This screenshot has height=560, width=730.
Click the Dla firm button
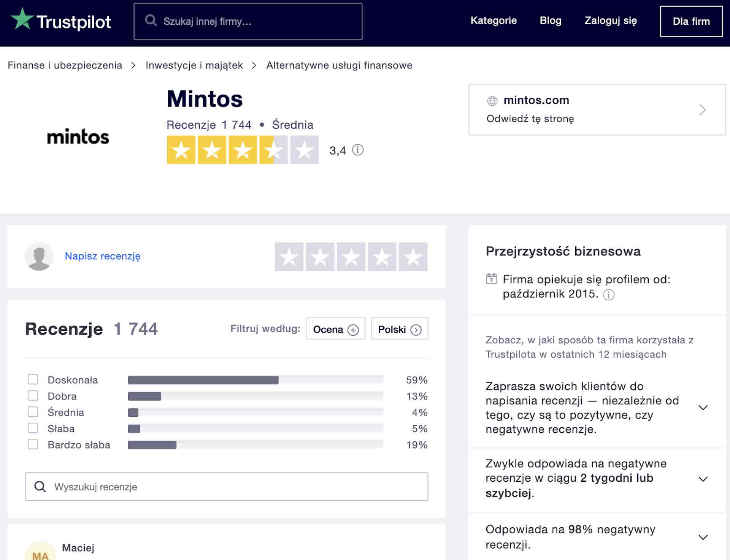pyautogui.click(x=691, y=21)
